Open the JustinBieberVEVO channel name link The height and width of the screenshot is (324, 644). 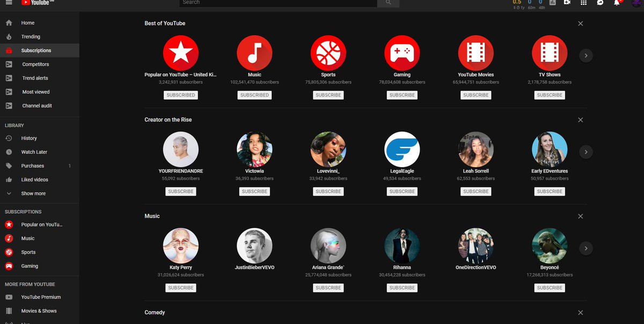254,268
